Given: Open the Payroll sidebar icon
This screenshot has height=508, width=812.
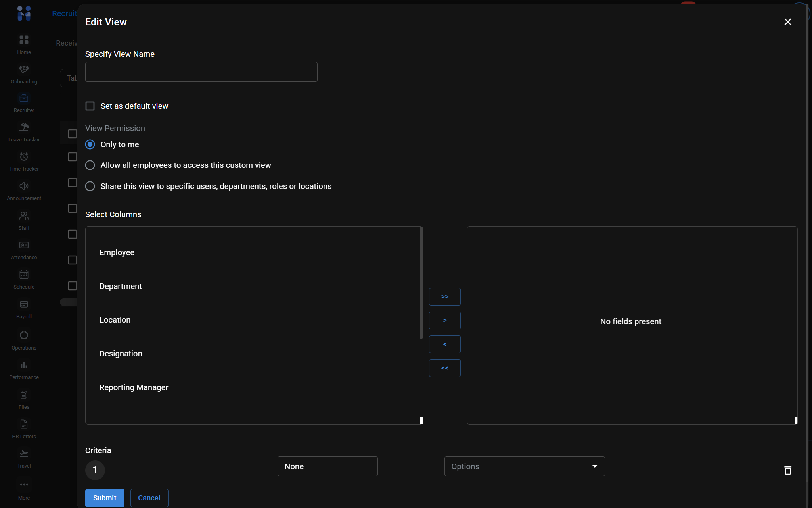Looking at the screenshot, I should click(x=24, y=304).
